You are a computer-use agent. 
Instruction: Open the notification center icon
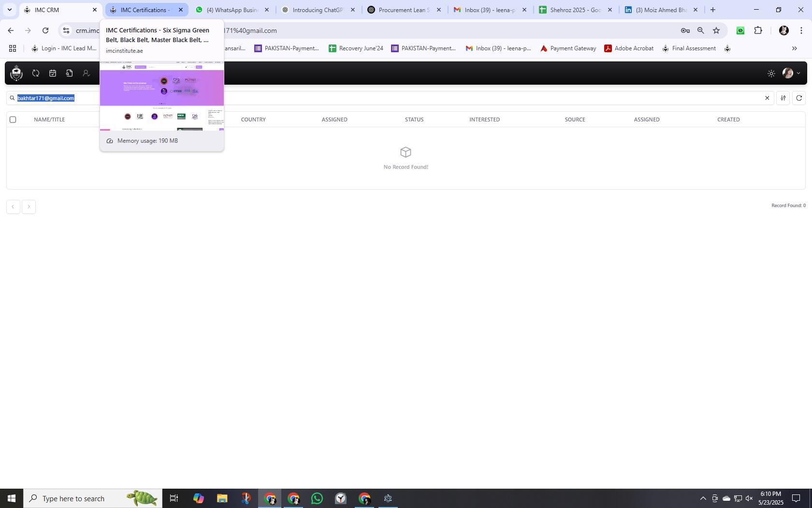[x=796, y=498]
